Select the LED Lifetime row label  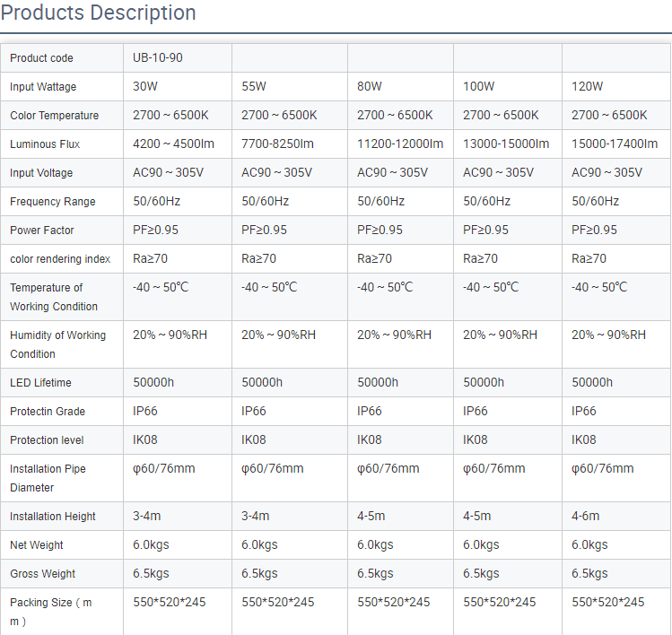click(x=40, y=383)
